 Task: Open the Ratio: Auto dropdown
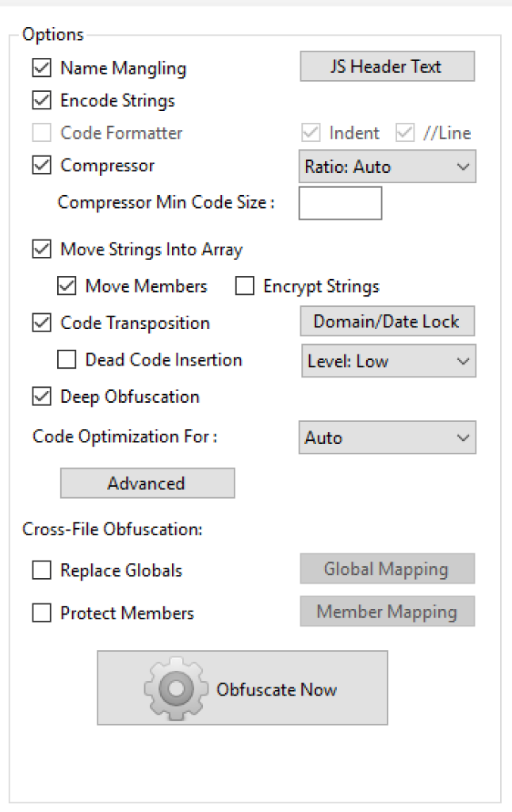pyautogui.click(x=388, y=167)
